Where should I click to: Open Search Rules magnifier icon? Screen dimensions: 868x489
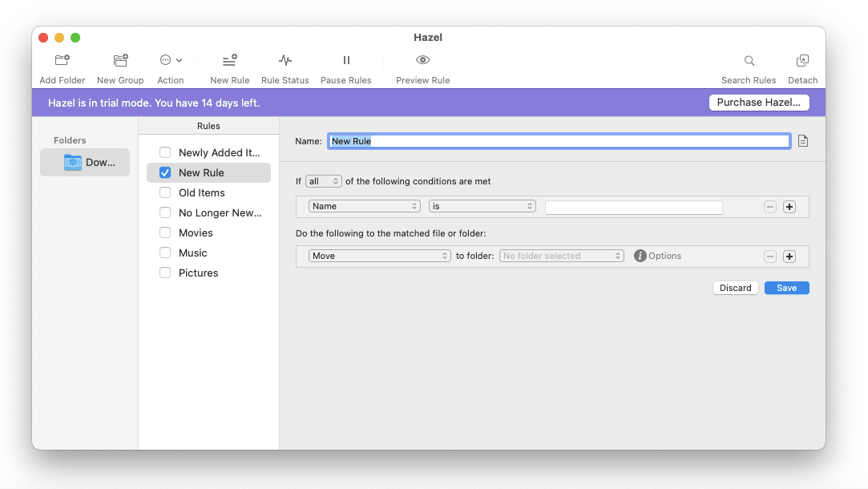click(x=749, y=60)
